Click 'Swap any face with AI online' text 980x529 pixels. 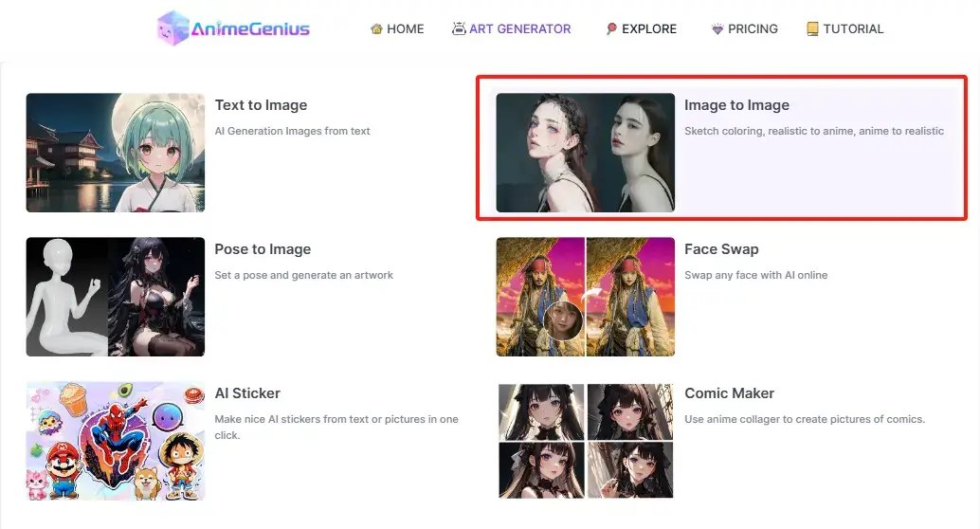click(x=755, y=275)
